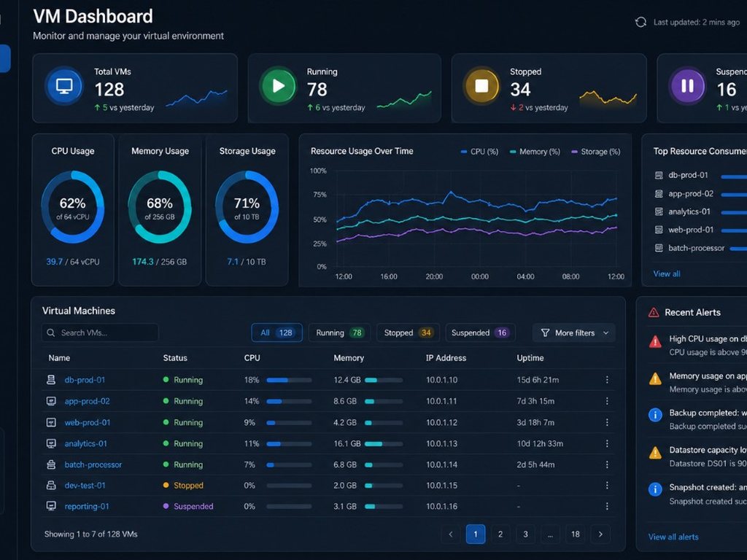This screenshot has width=747, height=560.
Task: Go to page 3
Action: pos(525,534)
